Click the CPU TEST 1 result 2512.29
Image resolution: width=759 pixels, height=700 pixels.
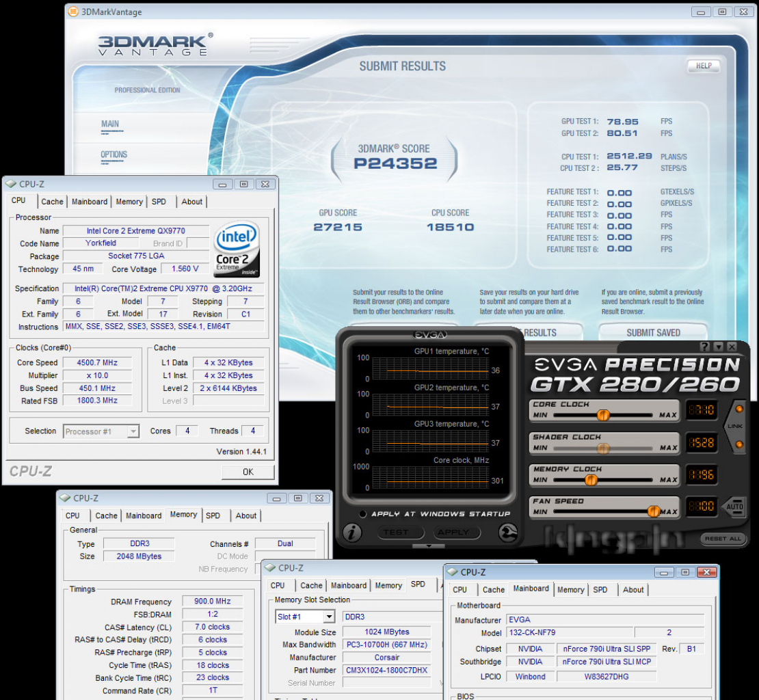point(629,156)
